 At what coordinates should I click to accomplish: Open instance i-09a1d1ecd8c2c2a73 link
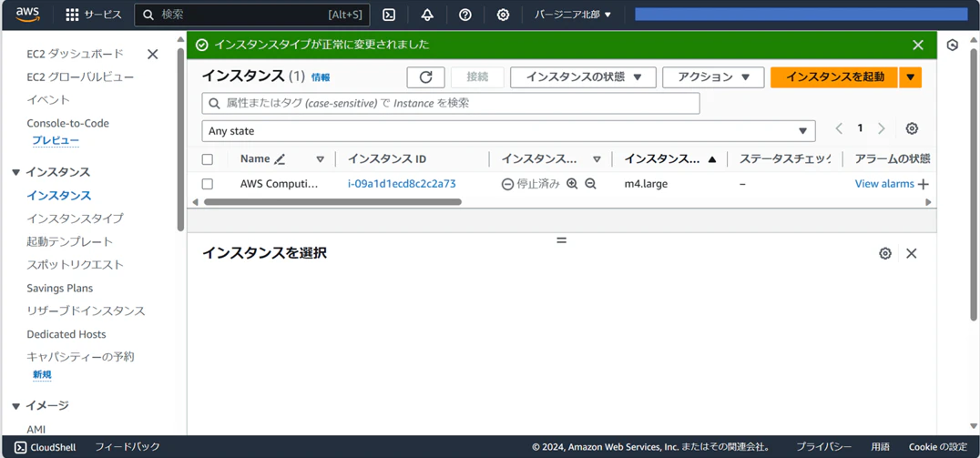tap(402, 184)
